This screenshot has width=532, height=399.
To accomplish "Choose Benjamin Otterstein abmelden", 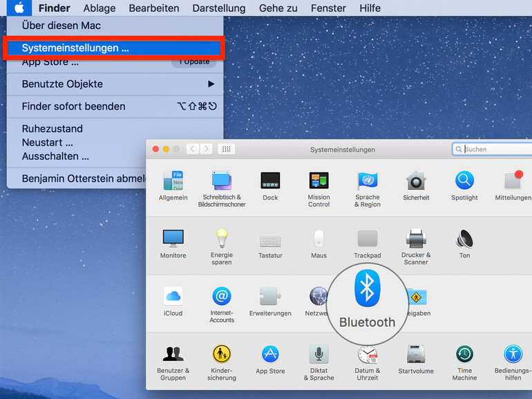I will 77,178.
